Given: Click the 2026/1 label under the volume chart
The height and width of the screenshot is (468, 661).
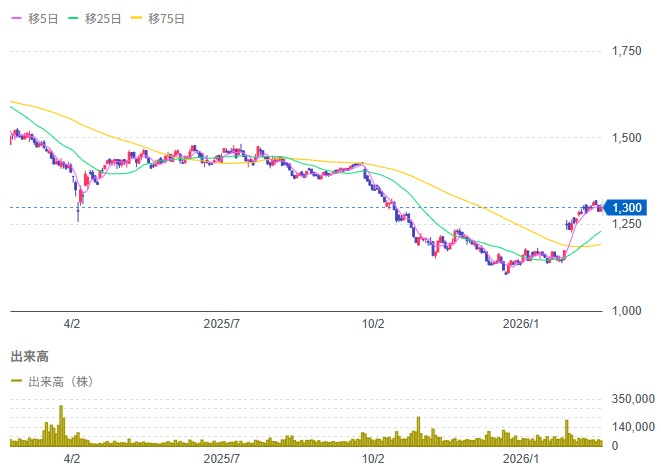Looking at the screenshot, I should tap(521, 458).
